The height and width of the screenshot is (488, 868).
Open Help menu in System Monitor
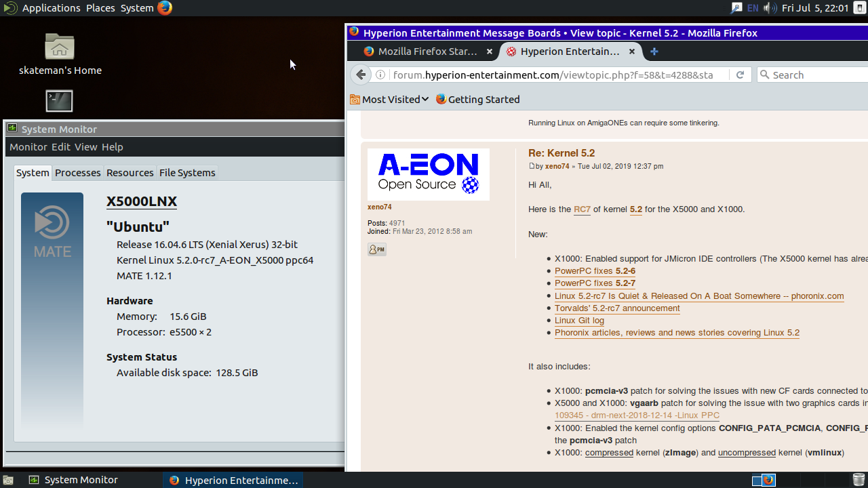click(x=113, y=147)
